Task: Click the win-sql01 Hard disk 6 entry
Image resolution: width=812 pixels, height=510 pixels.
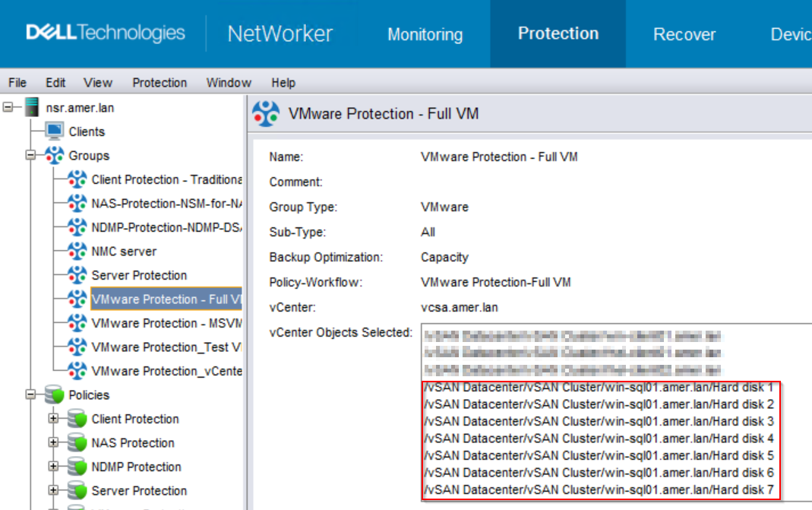Action: [599, 472]
